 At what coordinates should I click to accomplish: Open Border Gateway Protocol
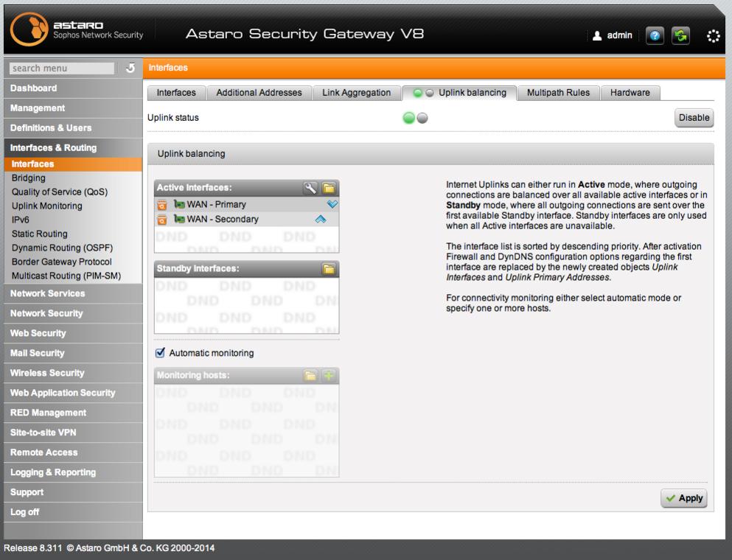click(x=62, y=262)
